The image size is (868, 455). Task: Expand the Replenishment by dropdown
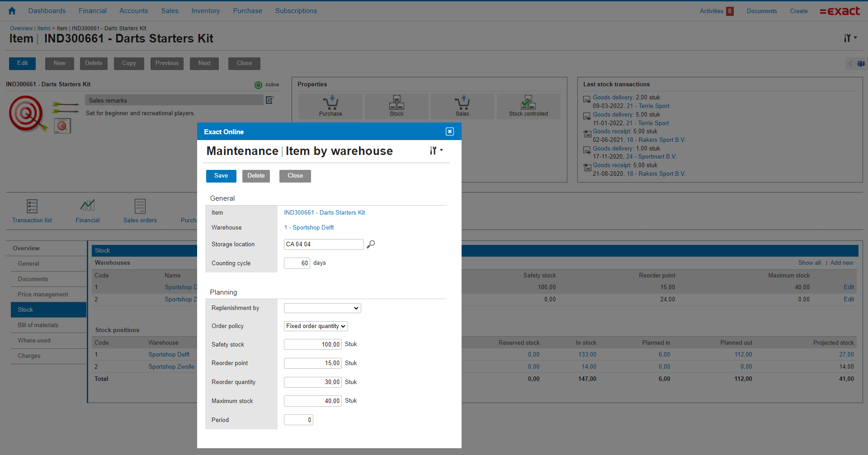(322, 308)
